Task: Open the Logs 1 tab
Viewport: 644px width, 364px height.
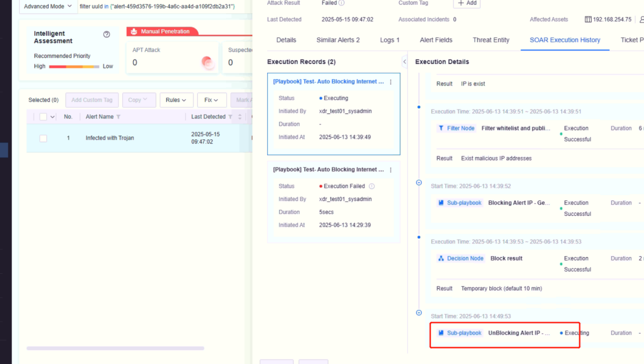Action: 389,40
